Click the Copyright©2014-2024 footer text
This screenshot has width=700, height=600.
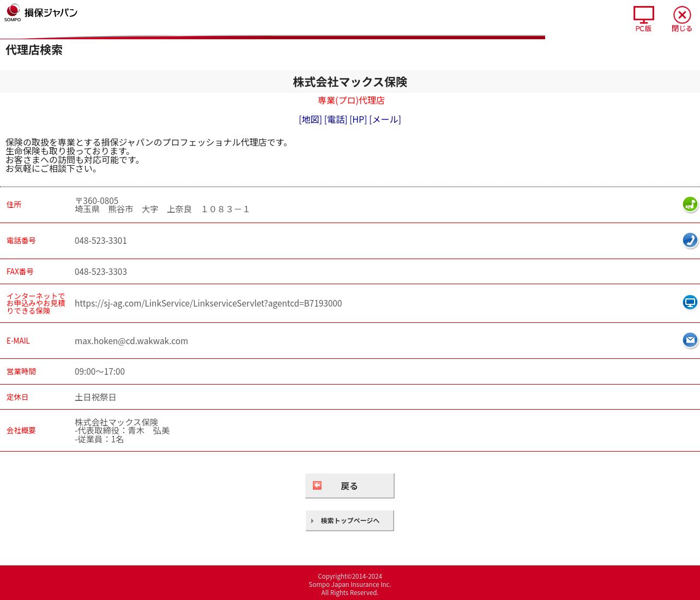point(350,577)
